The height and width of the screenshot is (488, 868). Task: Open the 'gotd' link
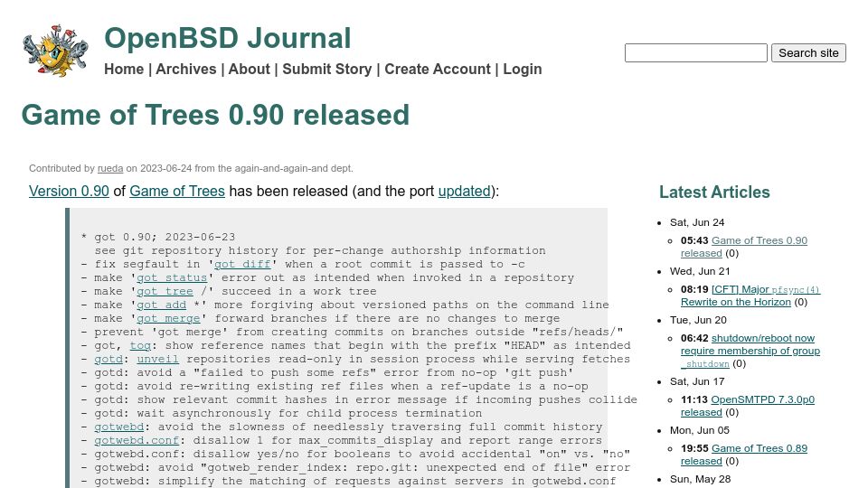click(108, 359)
